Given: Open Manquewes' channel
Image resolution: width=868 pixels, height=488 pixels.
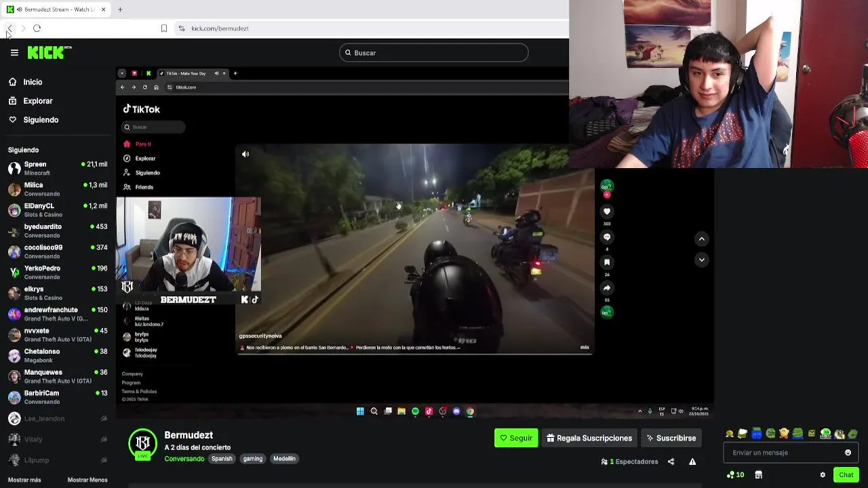Looking at the screenshot, I should 58,376.
